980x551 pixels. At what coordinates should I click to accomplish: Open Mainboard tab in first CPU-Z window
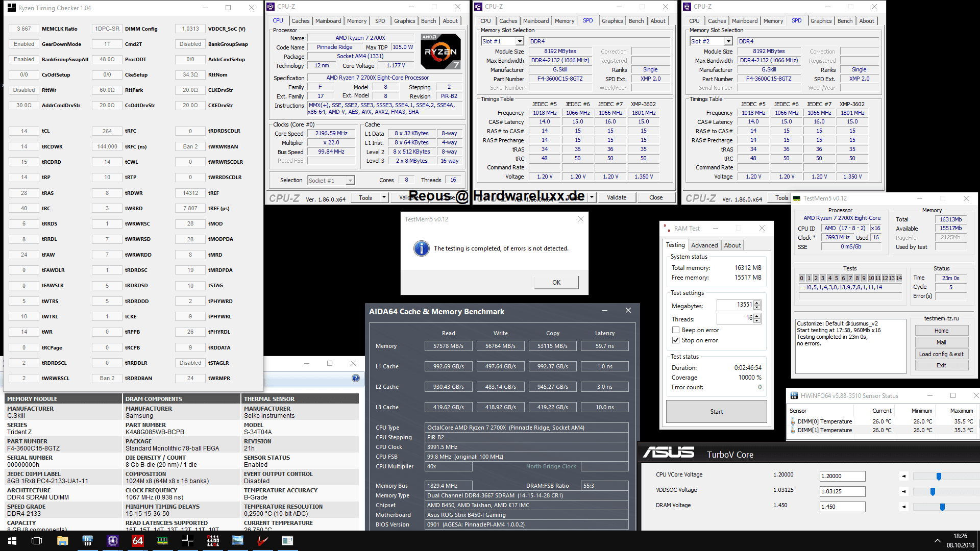[328, 21]
